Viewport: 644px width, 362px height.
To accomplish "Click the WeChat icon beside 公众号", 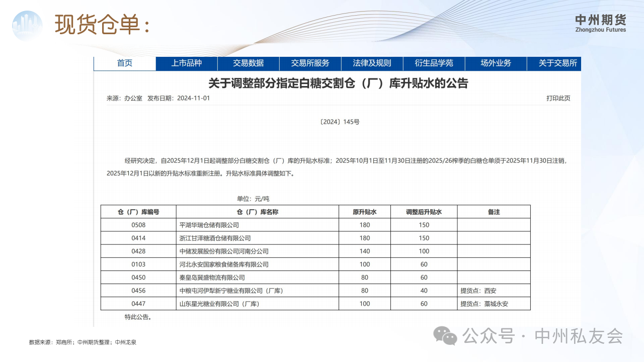I will pyautogui.click(x=446, y=336).
